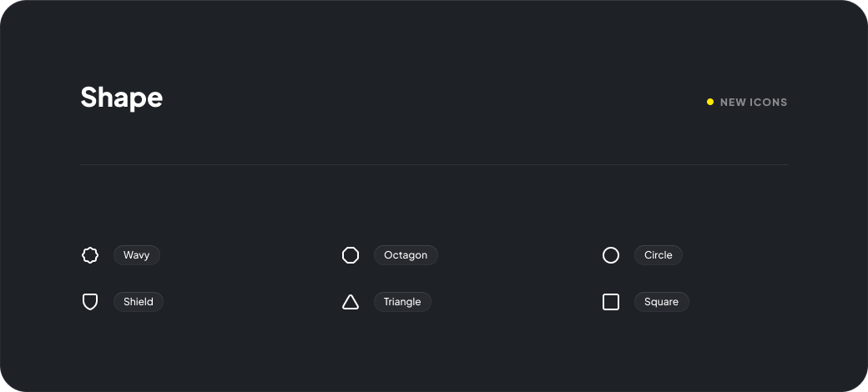Click the Shape heading text
The width and height of the screenshot is (868, 392).
click(122, 98)
